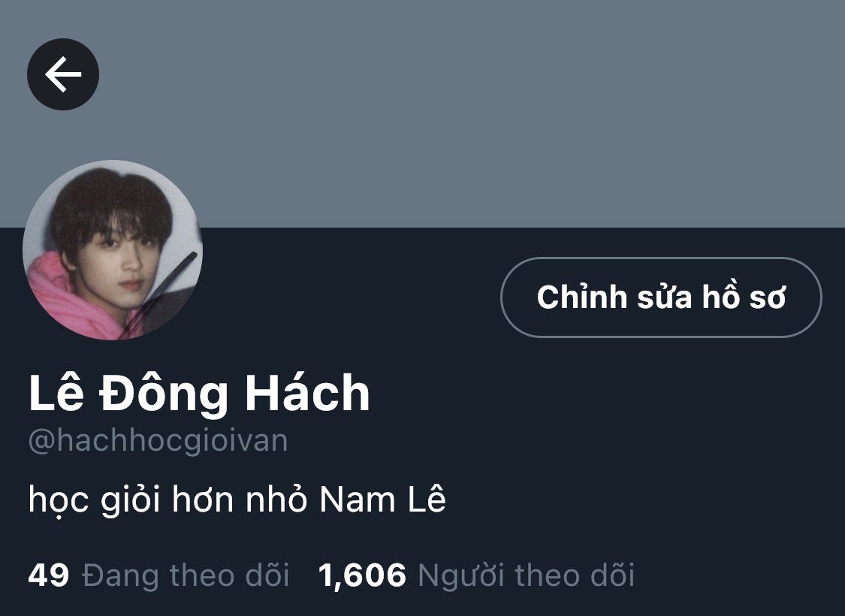Tap the number 49 following count

coord(49,575)
